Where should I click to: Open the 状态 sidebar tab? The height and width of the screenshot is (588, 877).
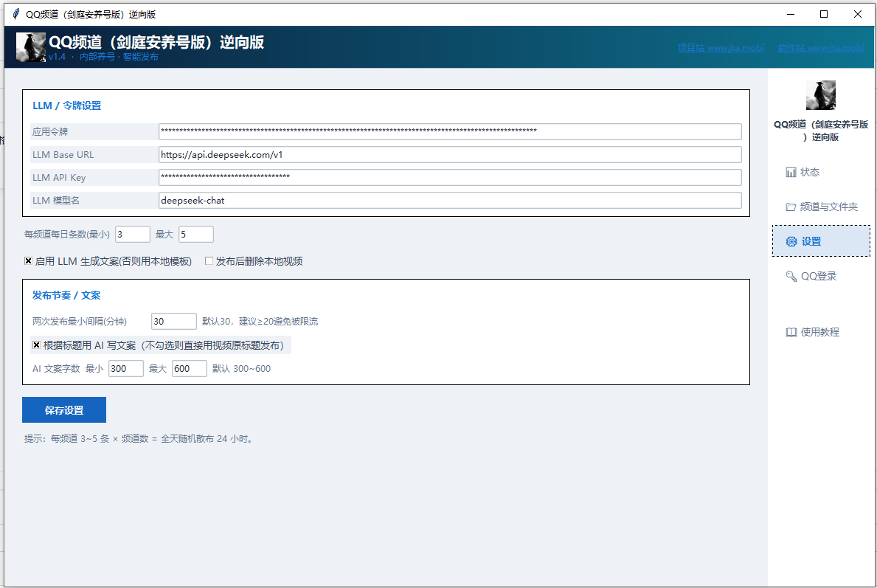click(x=821, y=173)
